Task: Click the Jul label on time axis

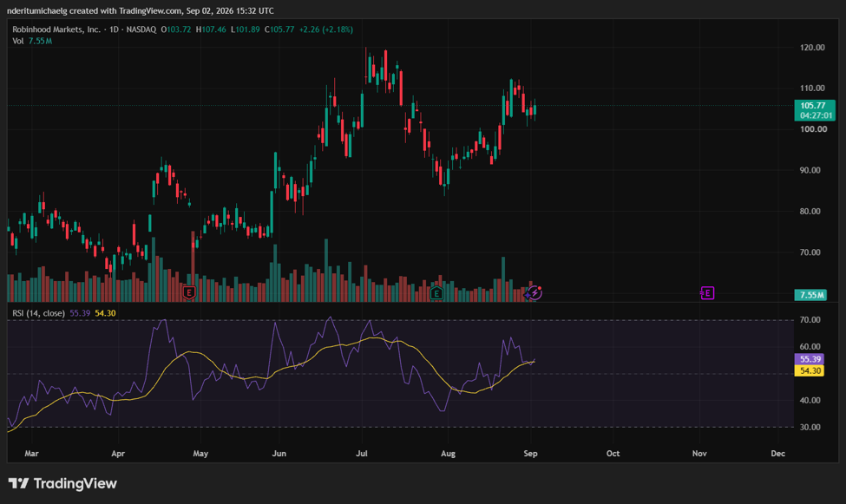Action: [362, 454]
